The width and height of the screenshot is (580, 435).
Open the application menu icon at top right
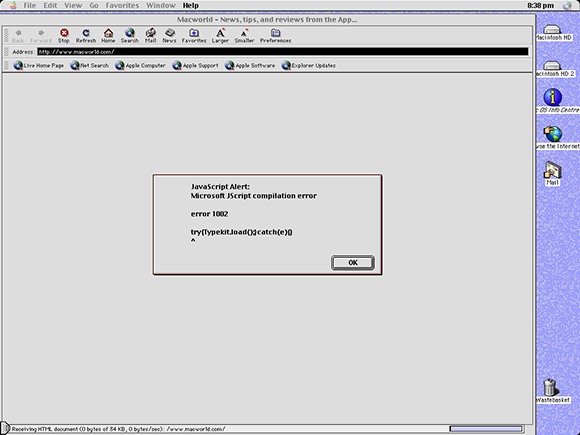[x=567, y=5]
